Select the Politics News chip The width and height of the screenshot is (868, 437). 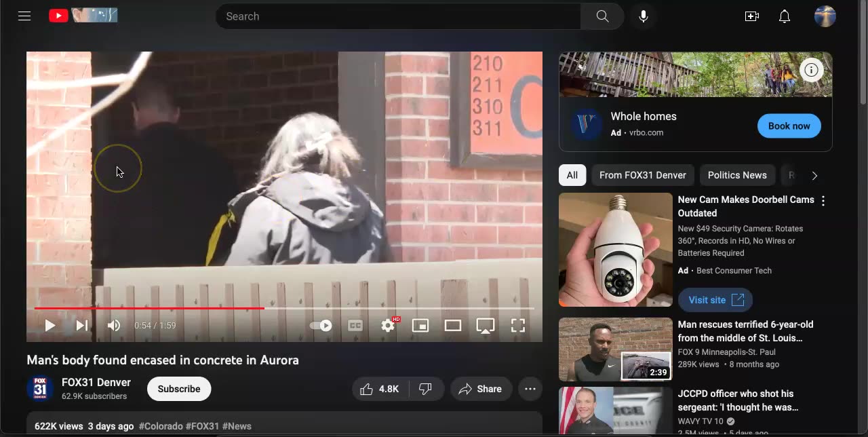click(737, 175)
